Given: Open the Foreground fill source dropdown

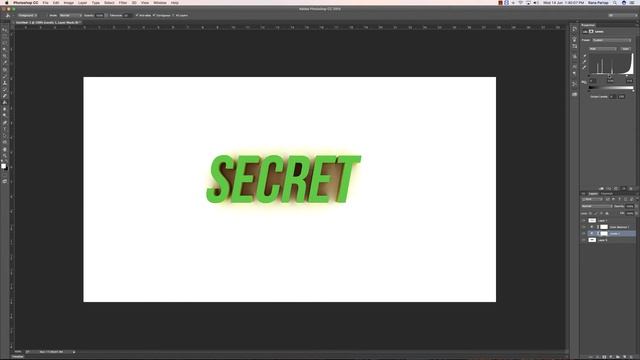Looking at the screenshot, I should 28,15.
